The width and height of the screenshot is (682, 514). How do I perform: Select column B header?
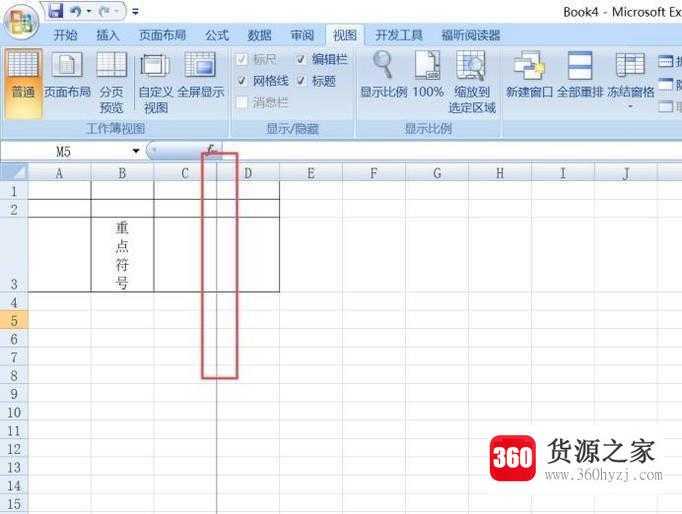pos(122,173)
